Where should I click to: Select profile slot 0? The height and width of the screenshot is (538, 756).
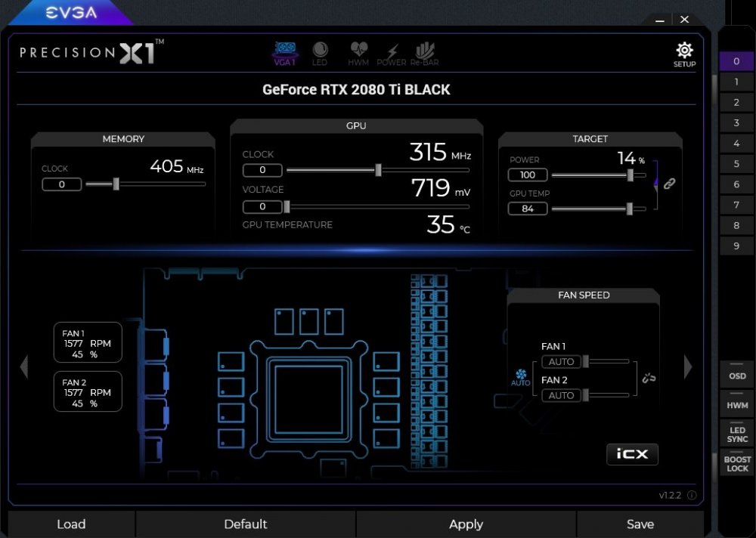point(736,60)
